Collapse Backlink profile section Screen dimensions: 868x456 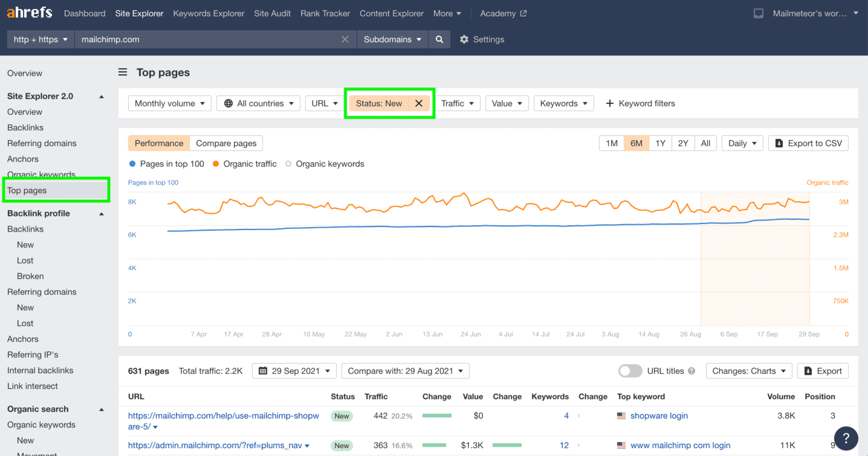102,214
